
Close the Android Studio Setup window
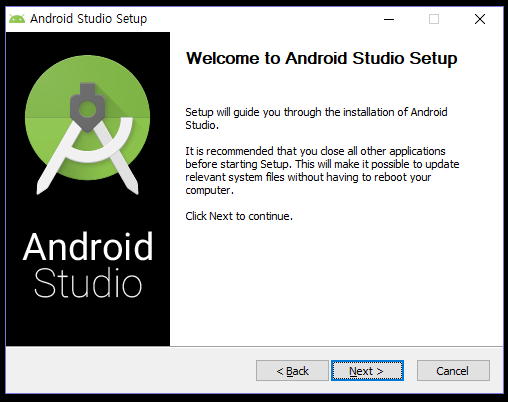(x=480, y=19)
